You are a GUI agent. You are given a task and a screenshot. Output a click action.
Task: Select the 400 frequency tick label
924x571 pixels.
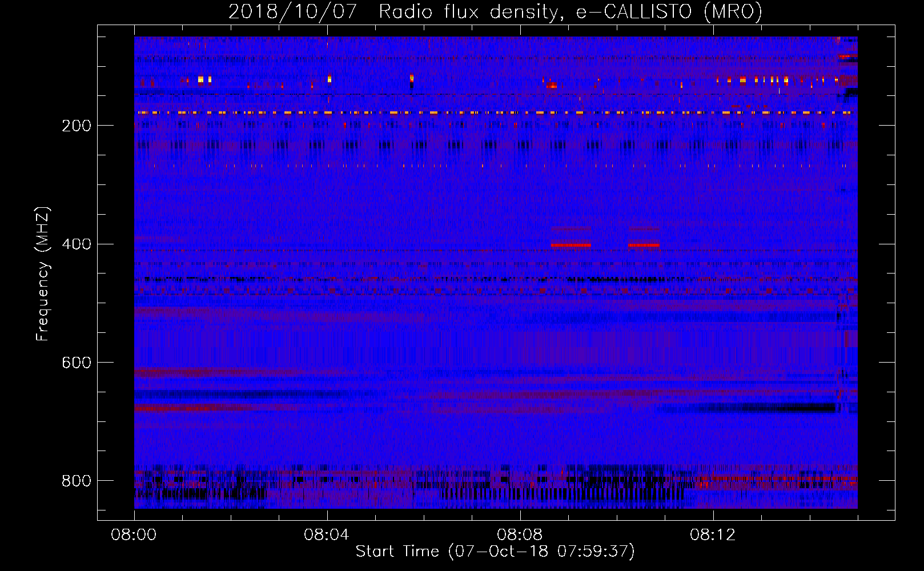(x=77, y=244)
